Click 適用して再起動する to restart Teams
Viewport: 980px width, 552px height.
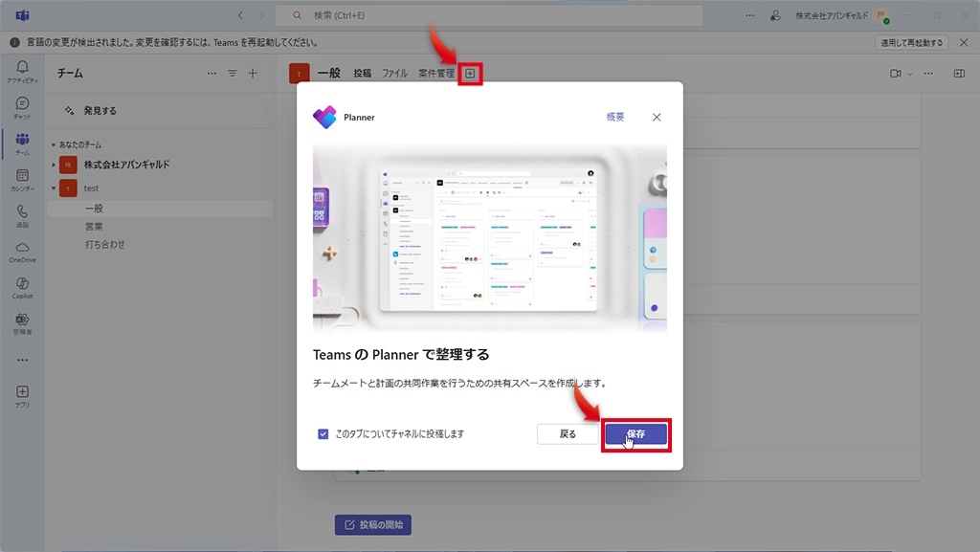pyautogui.click(x=912, y=42)
